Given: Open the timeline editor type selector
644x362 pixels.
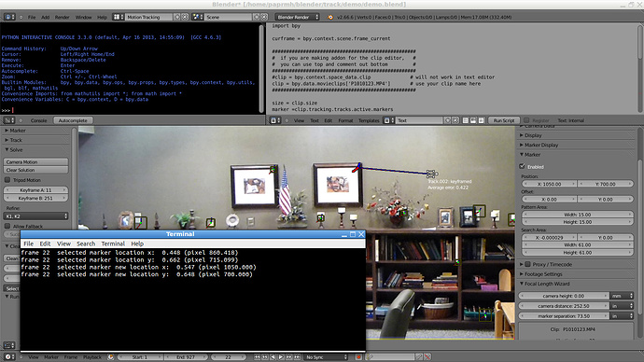Looking at the screenshot, I should click(9, 356).
